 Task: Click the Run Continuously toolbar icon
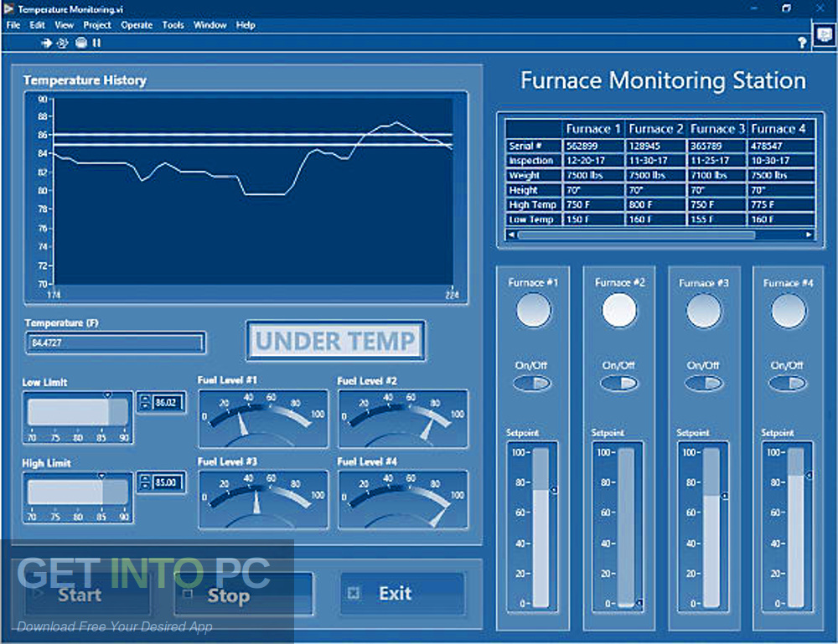point(63,44)
